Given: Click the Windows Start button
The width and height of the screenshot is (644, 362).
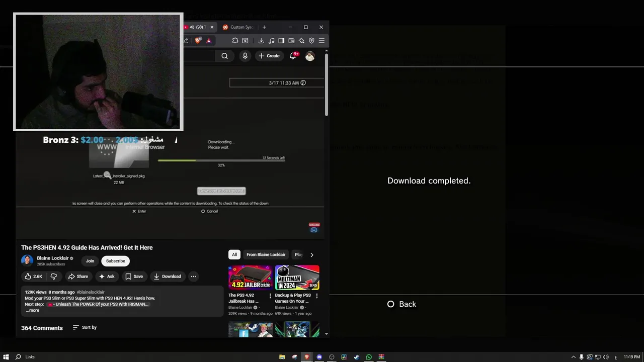Looking at the screenshot, I should pyautogui.click(x=6, y=357).
